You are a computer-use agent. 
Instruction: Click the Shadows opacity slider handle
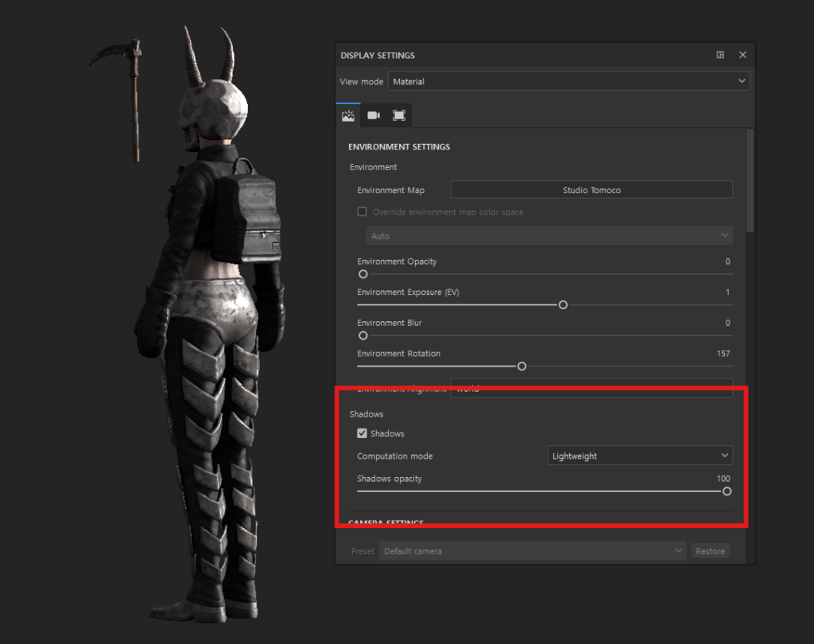pyautogui.click(x=727, y=491)
